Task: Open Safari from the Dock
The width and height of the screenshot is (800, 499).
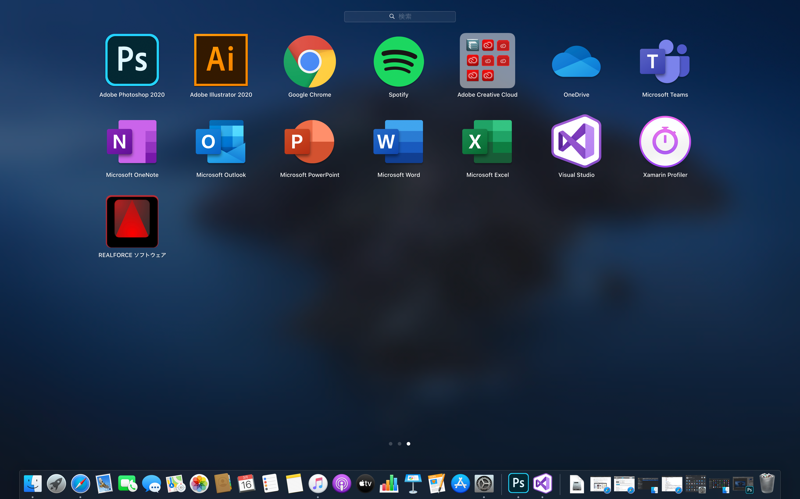Action: (x=80, y=483)
